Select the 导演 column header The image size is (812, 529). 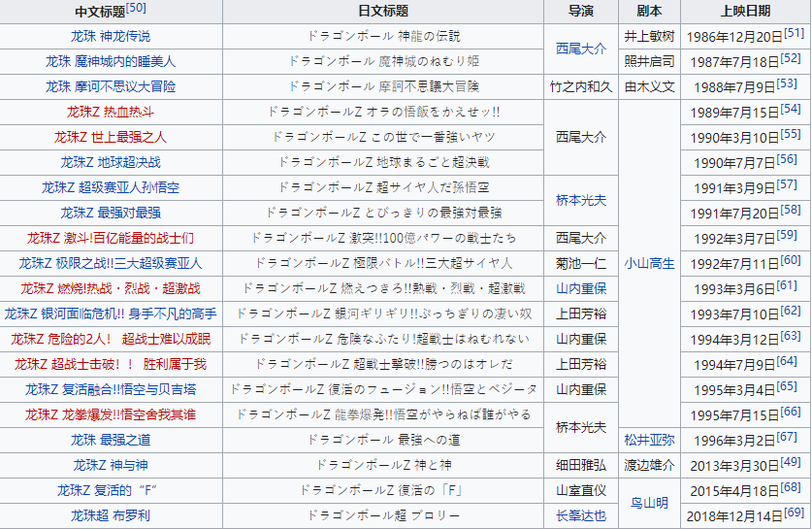[x=581, y=12]
